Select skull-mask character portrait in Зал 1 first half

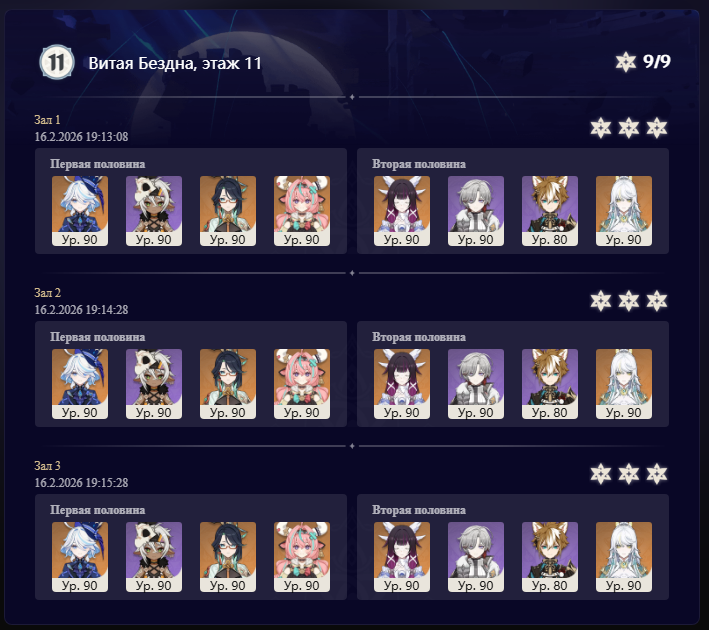pyautogui.click(x=154, y=211)
